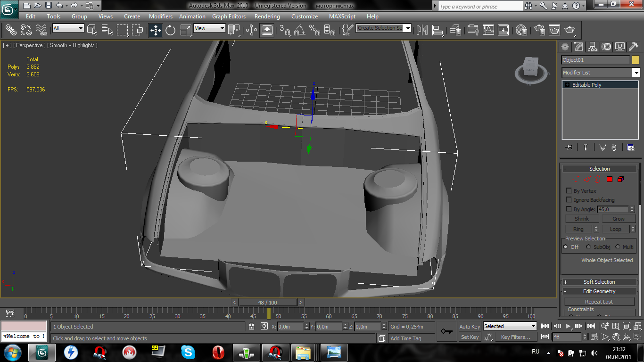The width and height of the screenshot is (644, 362).
Task: Click the Grow button
Action: coord(618,219)
